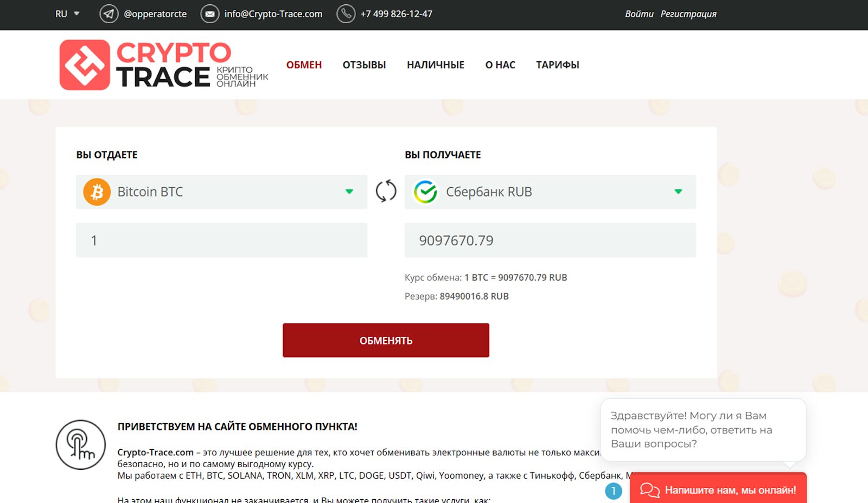Image resolution: width=868 pixels, height=503 pixels.
Task: Click the Bitcoin coin icon
Action: coord(97,192)
